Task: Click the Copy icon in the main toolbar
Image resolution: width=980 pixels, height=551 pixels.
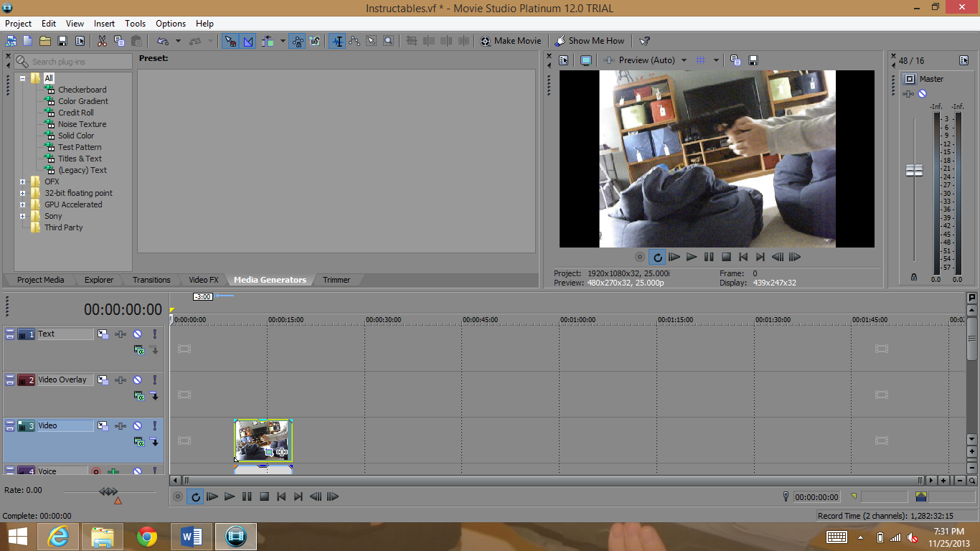Action: (x=119, y=41)
